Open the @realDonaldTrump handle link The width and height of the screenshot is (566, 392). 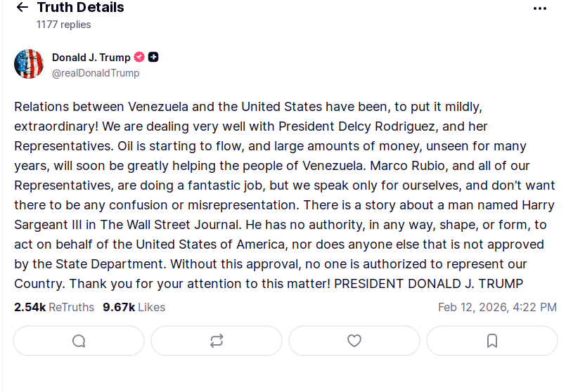(x=96, y=73)
